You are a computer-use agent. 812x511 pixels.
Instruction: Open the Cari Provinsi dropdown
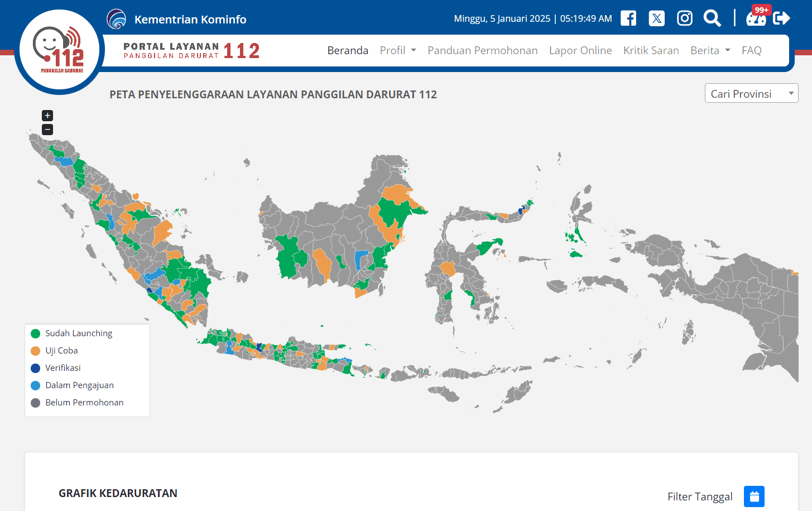(751, 93)
